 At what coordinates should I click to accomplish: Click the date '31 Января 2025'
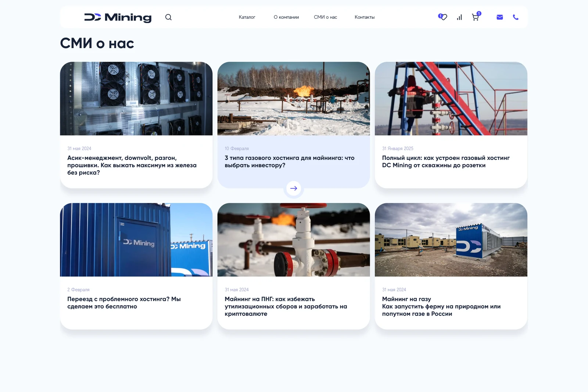[x=398, y=148]
